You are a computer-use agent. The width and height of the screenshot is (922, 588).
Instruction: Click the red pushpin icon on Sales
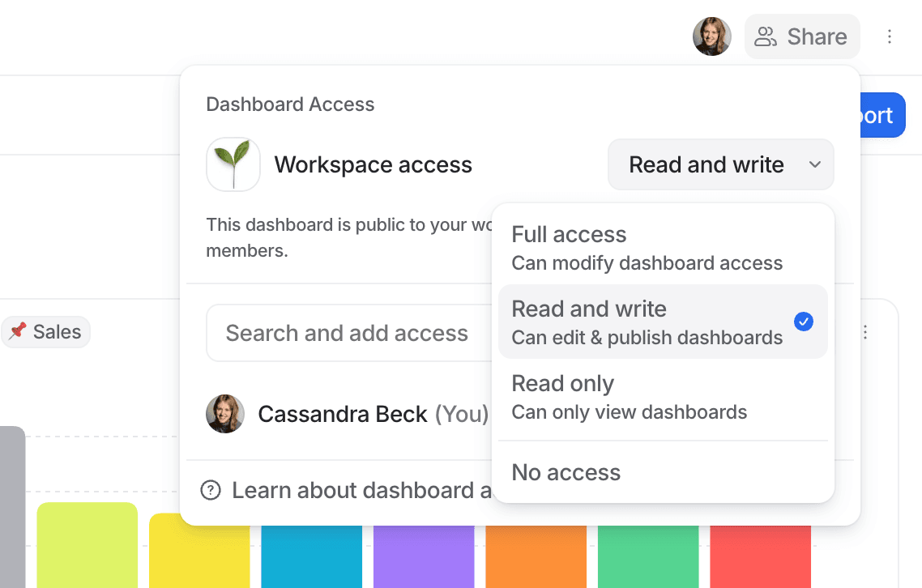pyautogui.click(x=18, y=331)
